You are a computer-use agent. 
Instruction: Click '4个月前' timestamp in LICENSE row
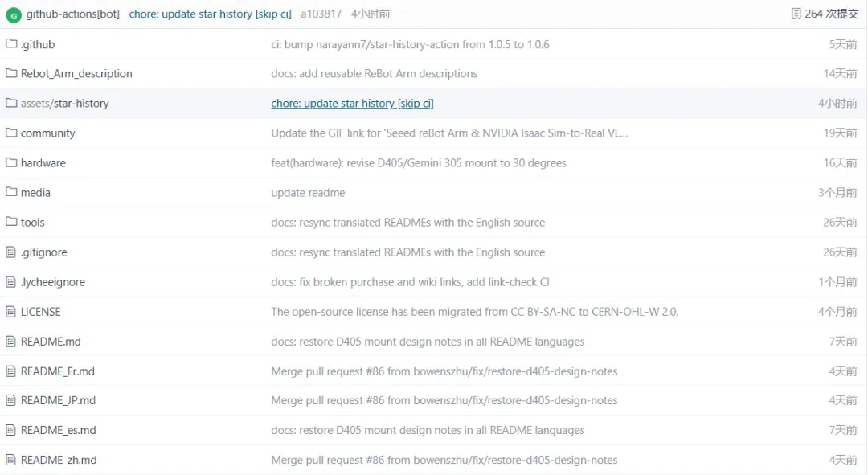coord(837,312)
